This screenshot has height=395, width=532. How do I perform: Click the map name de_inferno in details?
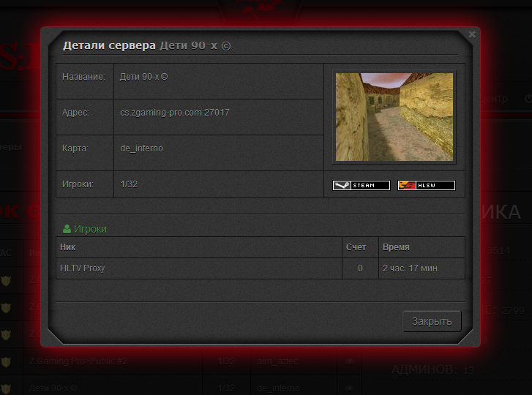click(141, 148)
